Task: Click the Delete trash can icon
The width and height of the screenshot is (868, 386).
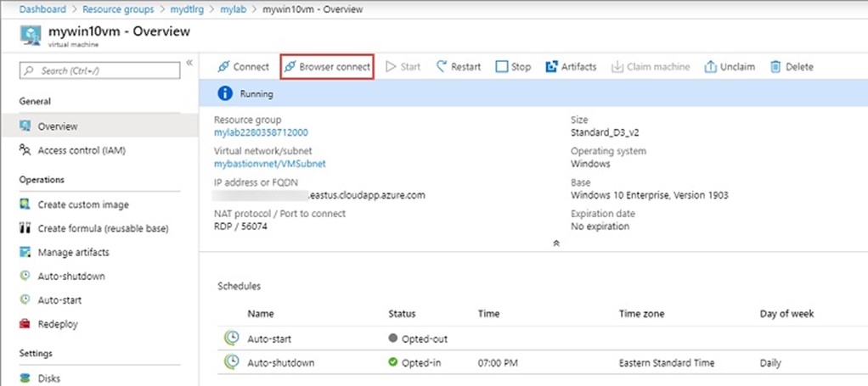Action: click(x=775, y=67)
